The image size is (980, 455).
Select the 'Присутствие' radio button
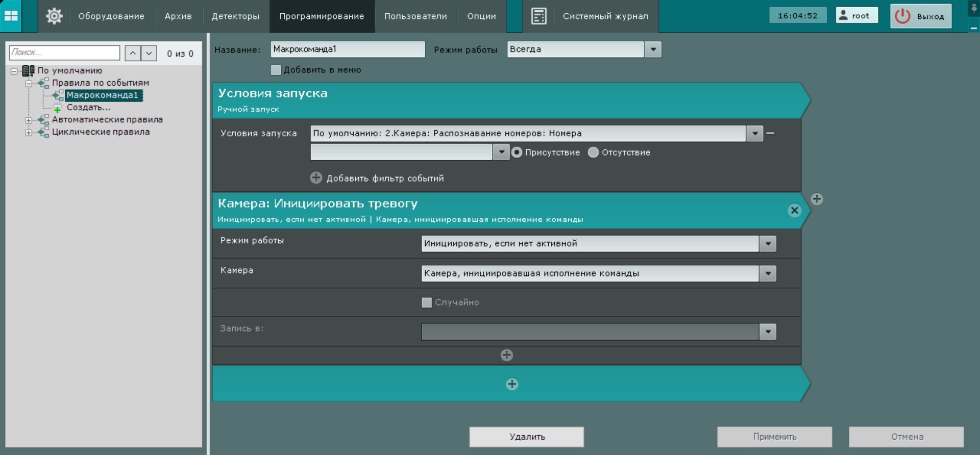(x=517, y=152)
